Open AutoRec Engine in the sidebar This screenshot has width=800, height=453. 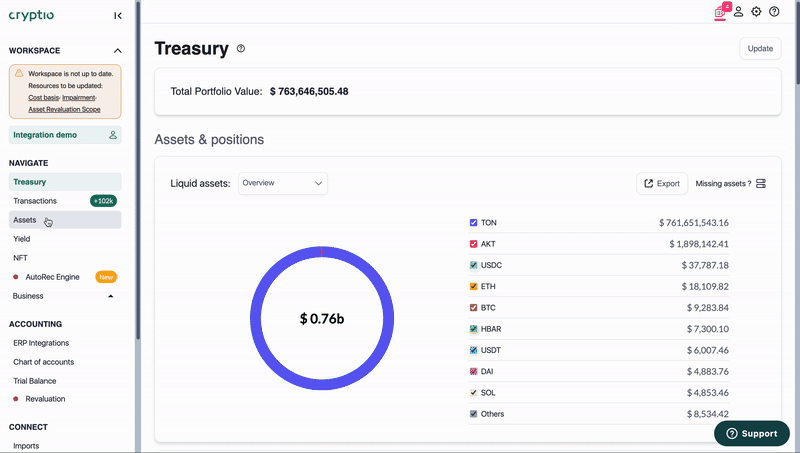pos(65,277)
